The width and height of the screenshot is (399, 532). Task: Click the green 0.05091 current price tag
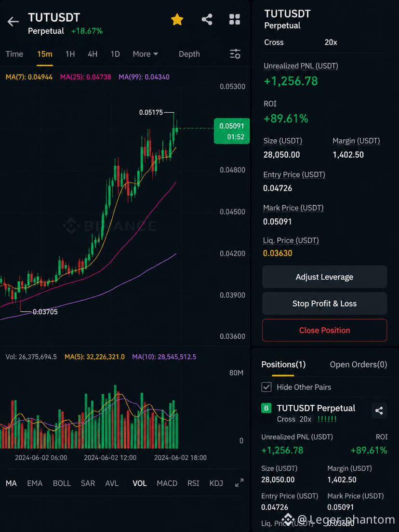click(x=232, y=131)
